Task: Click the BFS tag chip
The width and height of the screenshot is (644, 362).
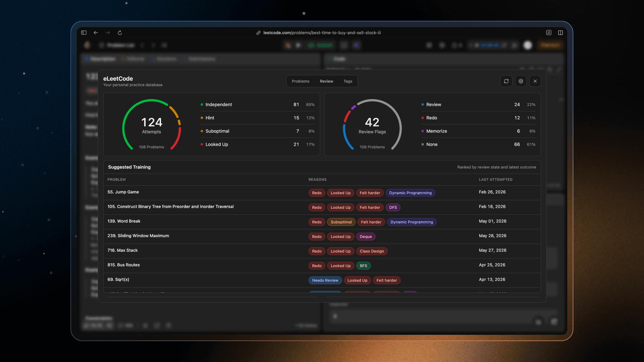Action: (x=363, y=266)
